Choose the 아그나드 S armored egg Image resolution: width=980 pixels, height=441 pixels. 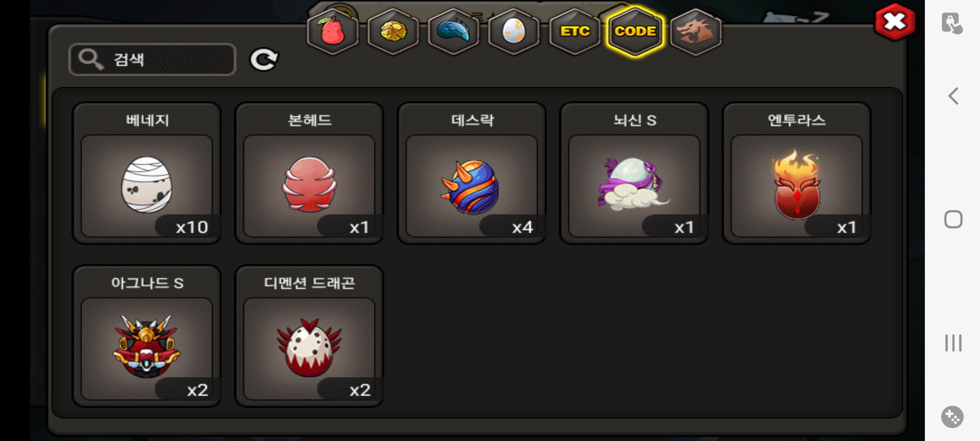[x=147, y=336]
